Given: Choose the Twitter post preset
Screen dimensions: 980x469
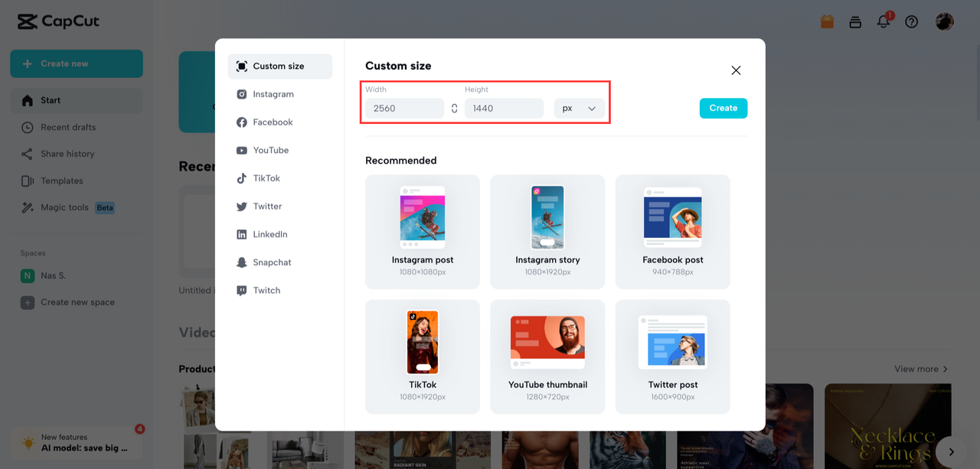Looking at the screenshot, I should click(x=673, y=357).
